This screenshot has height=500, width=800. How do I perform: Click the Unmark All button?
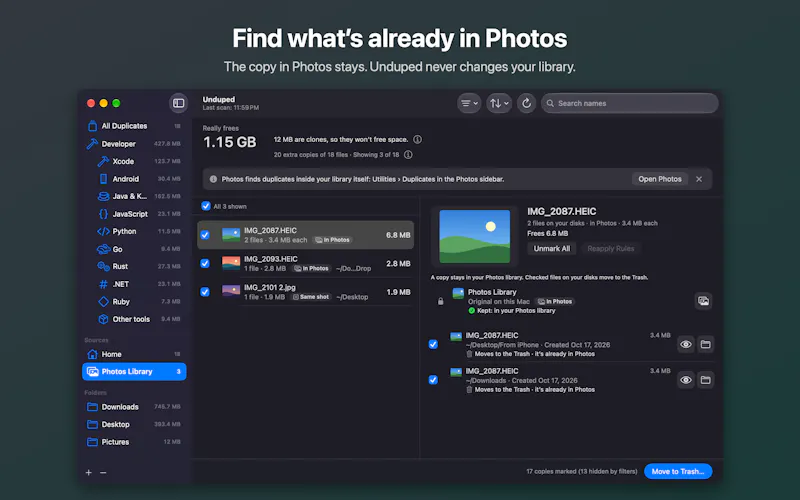point(552,248)
